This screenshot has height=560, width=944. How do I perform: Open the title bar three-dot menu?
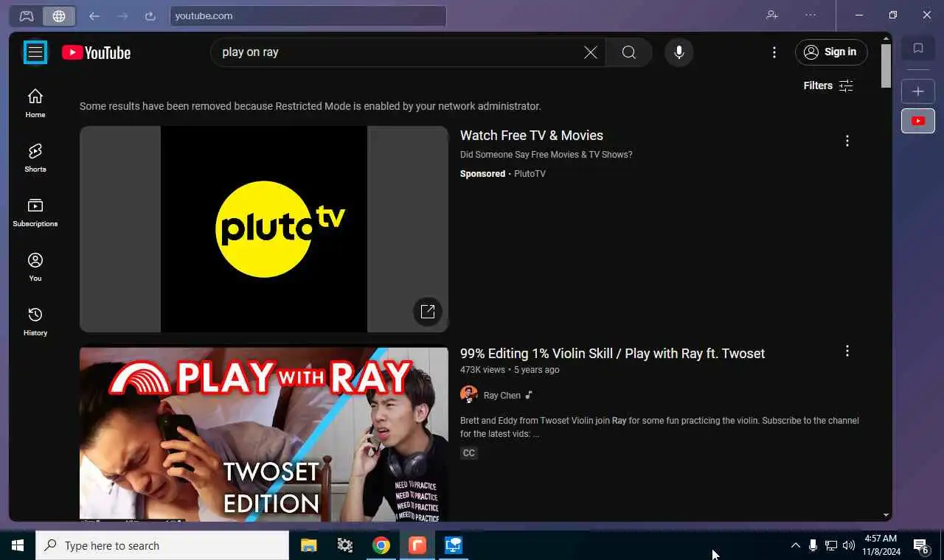(811, 15)
